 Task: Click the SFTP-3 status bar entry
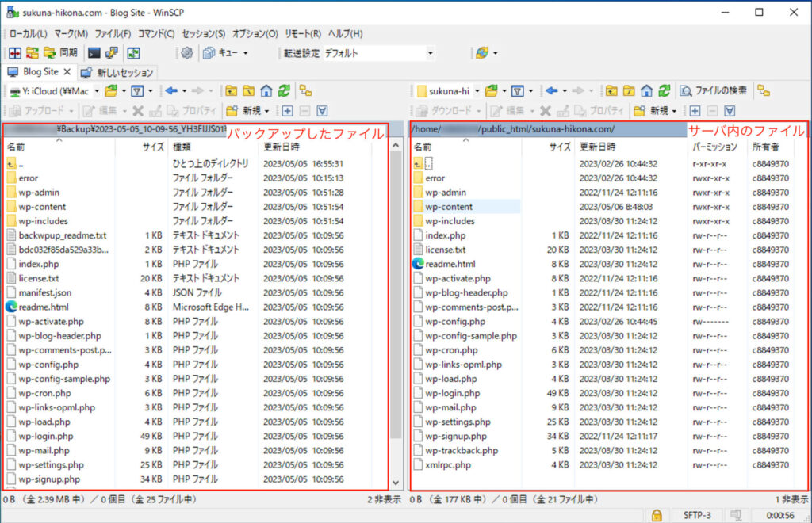tap(696, 515)
